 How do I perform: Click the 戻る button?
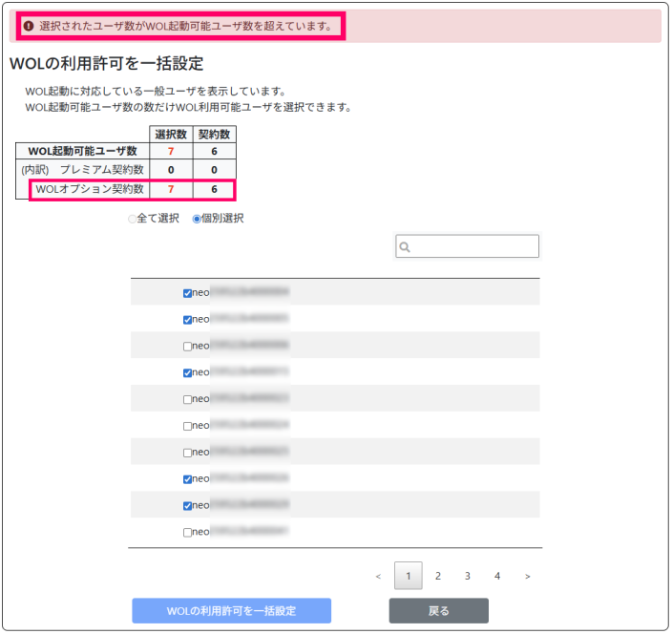click(438, 611)
